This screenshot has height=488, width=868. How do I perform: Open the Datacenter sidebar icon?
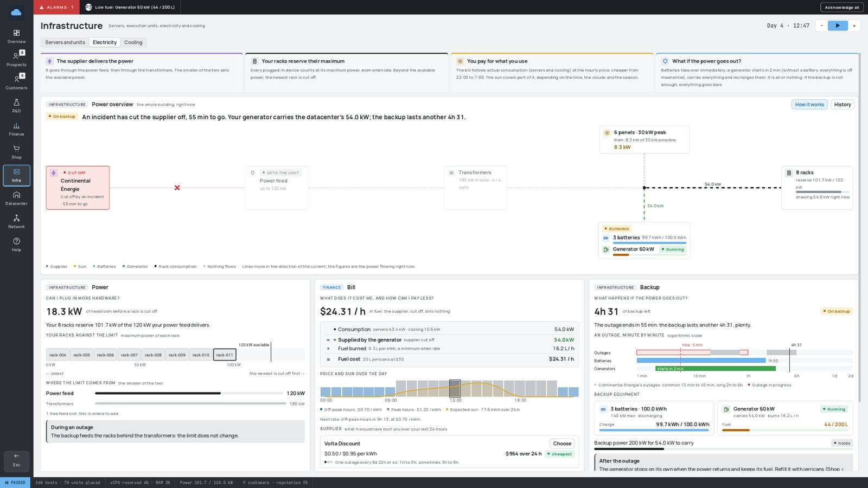[16, 198]
